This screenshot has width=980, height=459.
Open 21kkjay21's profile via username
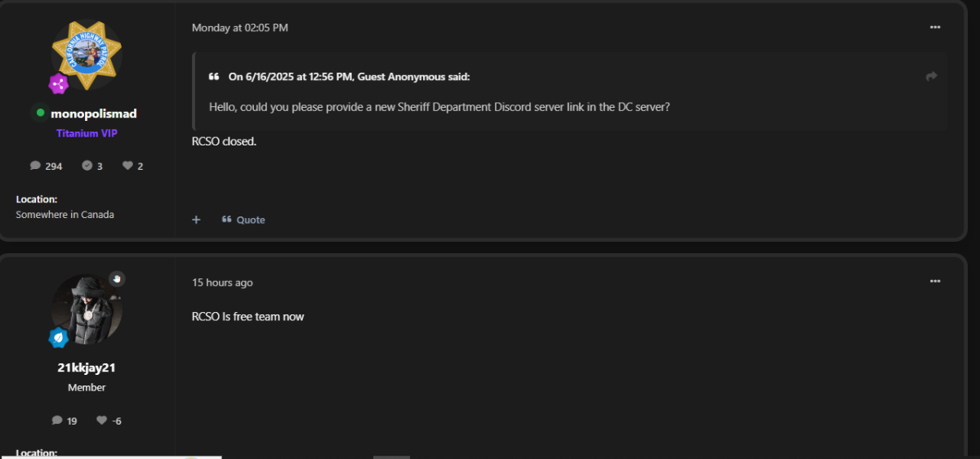pyautogui.click(x=87, y=368)
